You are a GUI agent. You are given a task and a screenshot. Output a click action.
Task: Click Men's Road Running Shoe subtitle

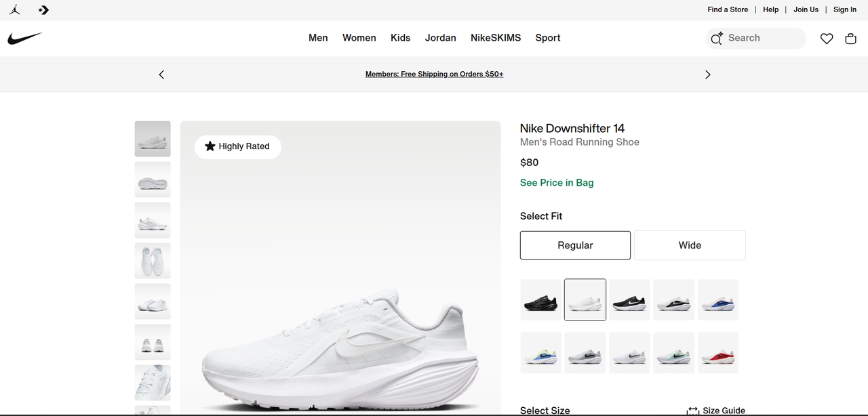tap(580, 142)
